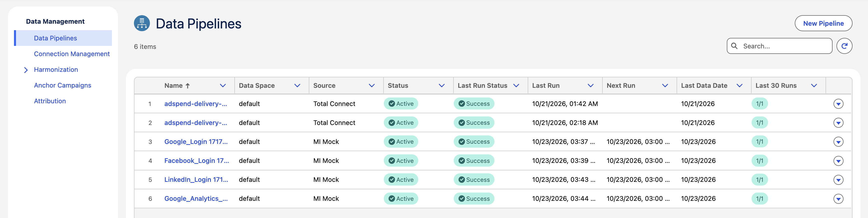Open the Google_Analytics pipeline link

point(196,199)
